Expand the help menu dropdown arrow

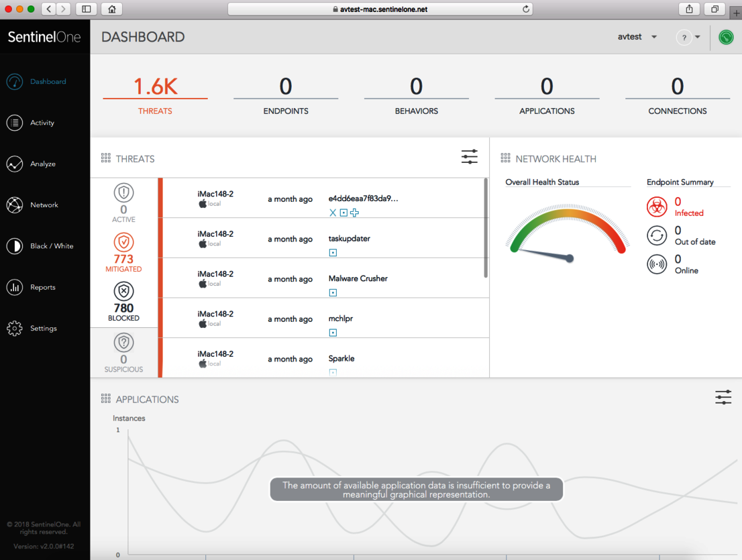tap(698, 38)
